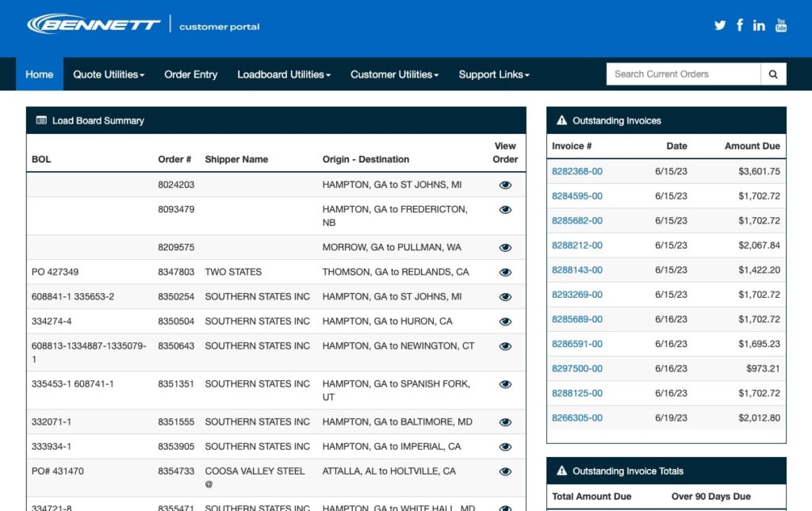Select route MORROW, GA to PULLMAN, WA

392,247
